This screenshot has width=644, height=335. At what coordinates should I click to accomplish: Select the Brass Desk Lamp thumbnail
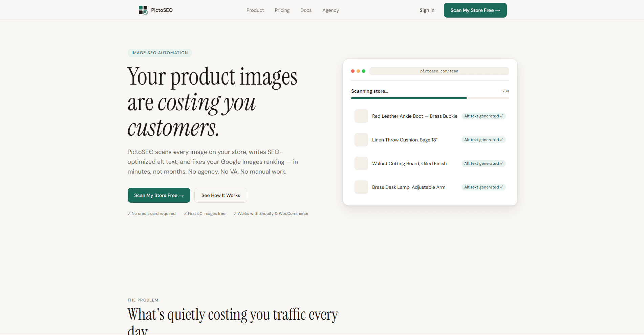point(361,187)
